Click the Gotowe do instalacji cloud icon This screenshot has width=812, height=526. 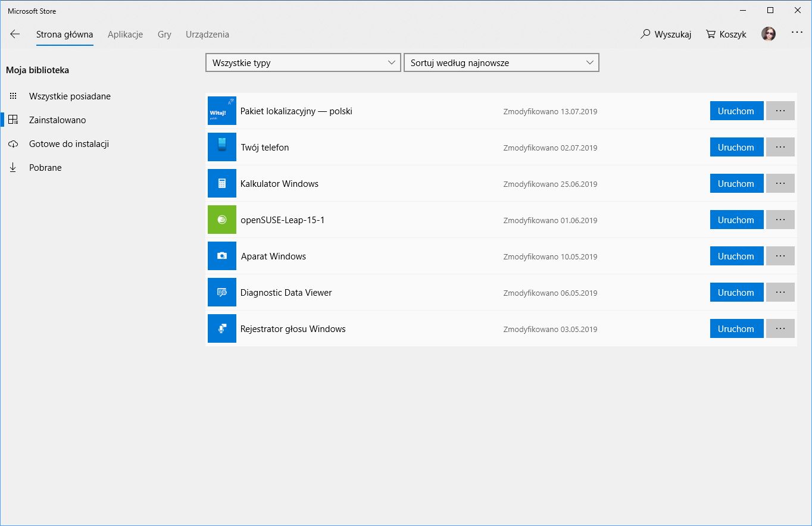pos(13,144)
